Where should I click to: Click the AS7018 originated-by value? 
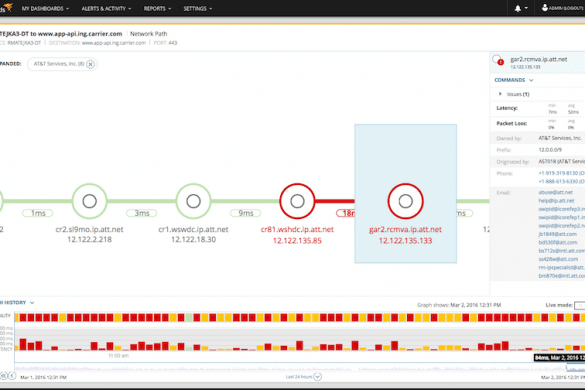click(561, 162)
